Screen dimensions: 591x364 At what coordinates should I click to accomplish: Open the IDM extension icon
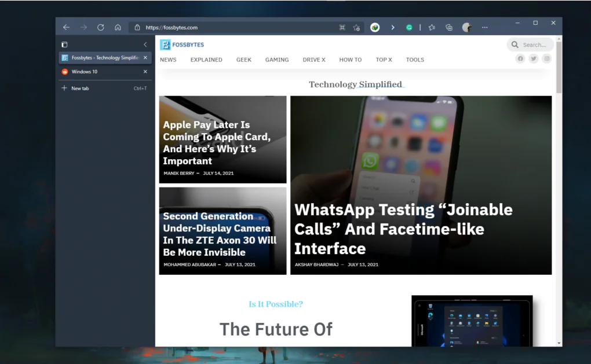click(x=374, y=27)
